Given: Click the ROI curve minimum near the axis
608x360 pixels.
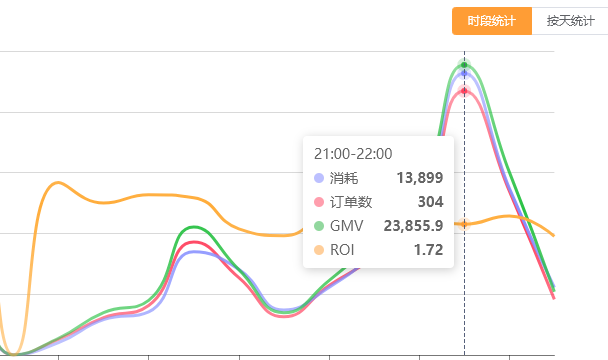Looking at the screenshot, I should [x=14, y=353].
